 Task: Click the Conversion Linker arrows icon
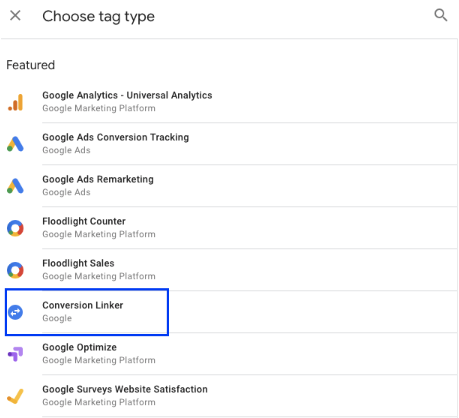point(15,312)
